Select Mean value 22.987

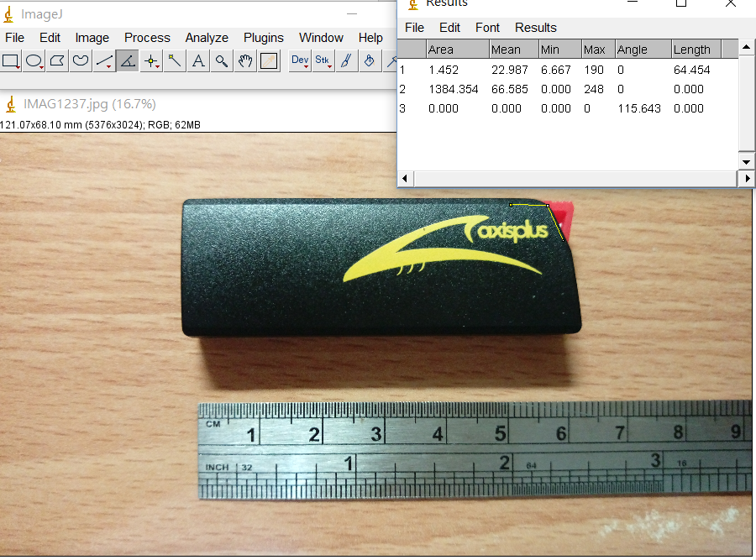point(510,70)
